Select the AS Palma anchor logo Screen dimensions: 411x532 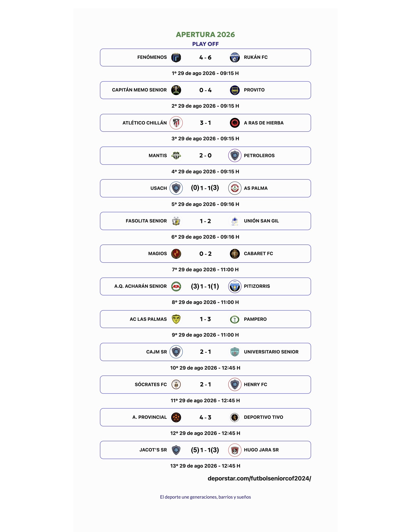pos(235,188)
